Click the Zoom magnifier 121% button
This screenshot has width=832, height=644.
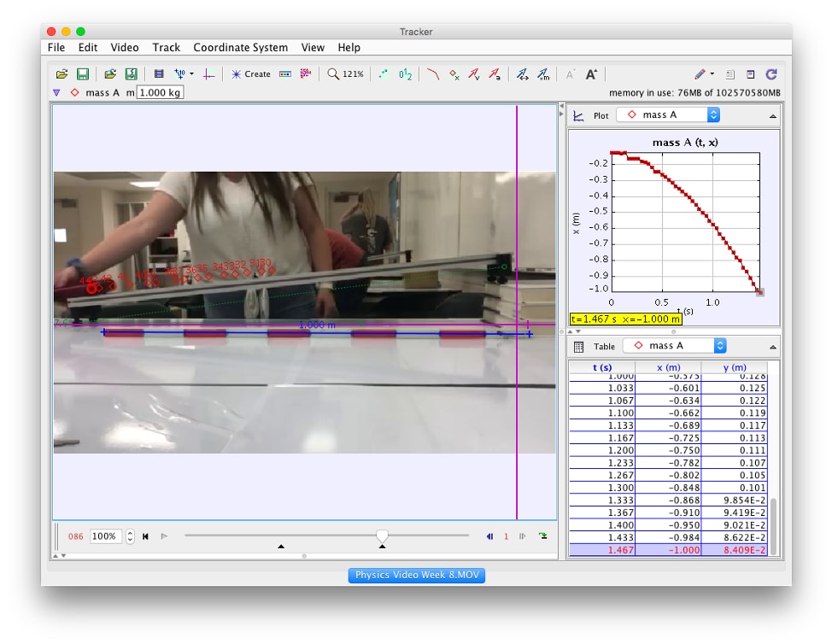[x=345, y=74]
